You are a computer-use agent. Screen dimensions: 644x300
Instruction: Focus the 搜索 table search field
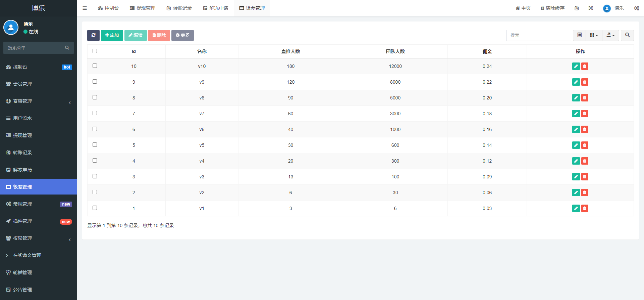[539, 35]
